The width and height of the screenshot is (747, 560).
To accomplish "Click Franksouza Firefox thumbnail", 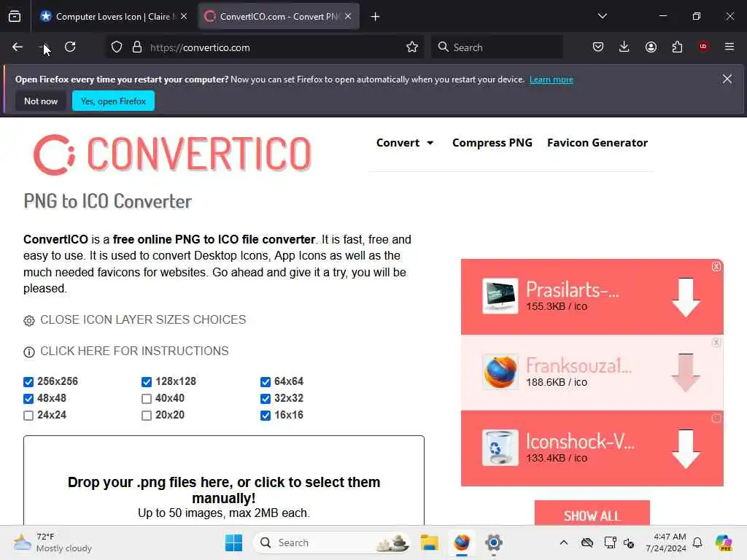I will pyautogui.click(x=500, y=372).
